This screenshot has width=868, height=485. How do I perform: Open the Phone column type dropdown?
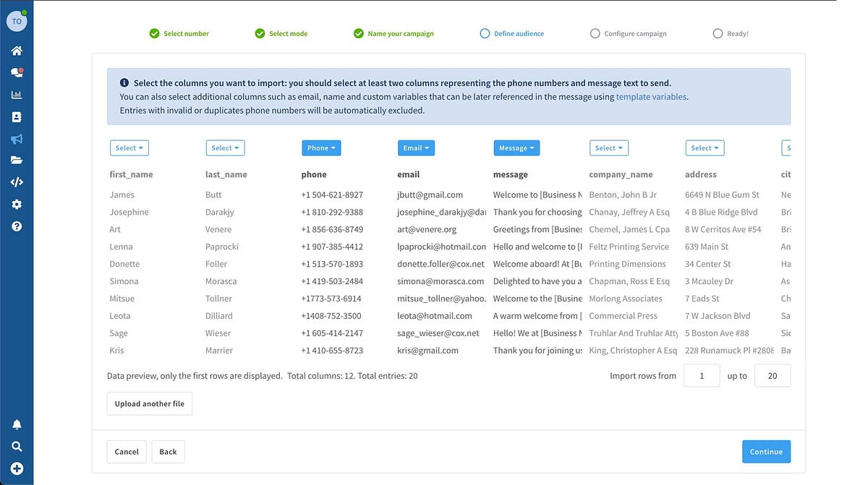pyautogui.click(x=321, y=148)
